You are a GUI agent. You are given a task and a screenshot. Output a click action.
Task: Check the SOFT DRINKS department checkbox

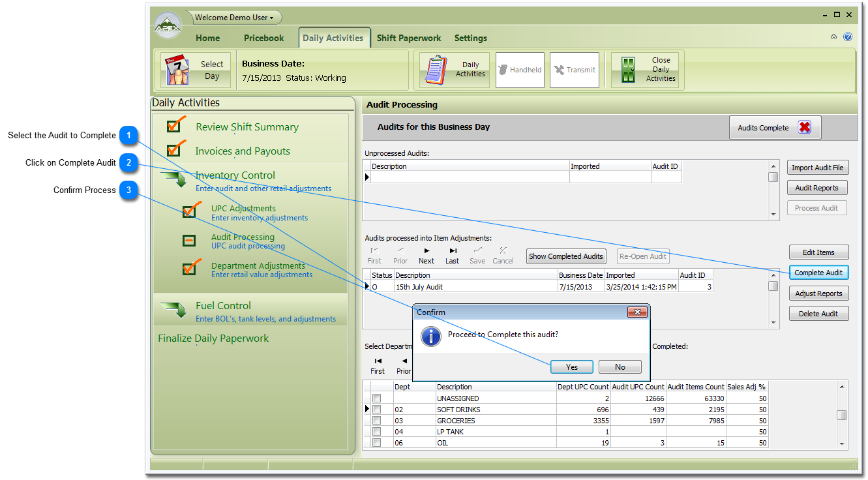coord(376,410)
